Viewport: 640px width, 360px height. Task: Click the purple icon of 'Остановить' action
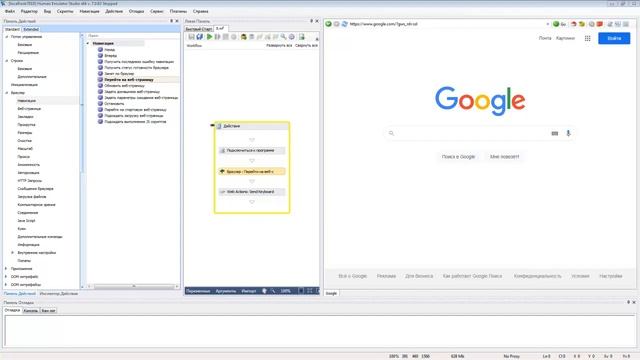(x=100, y=104)
